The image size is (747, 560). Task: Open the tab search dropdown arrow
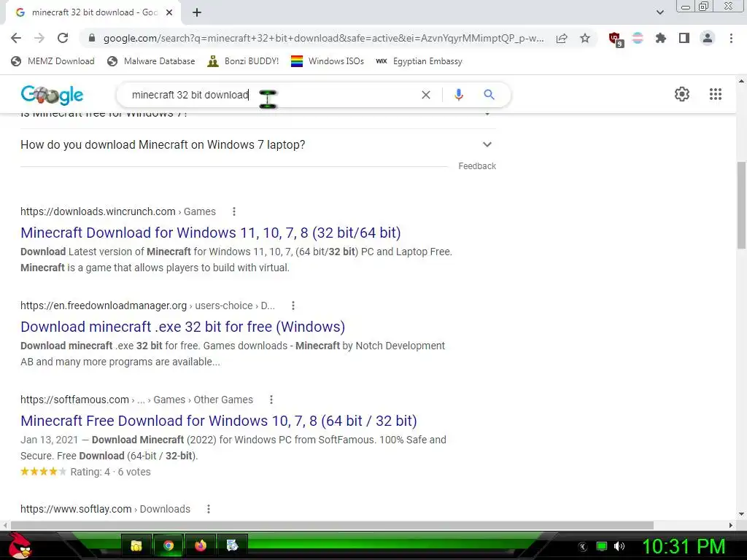tap(659, 12)
